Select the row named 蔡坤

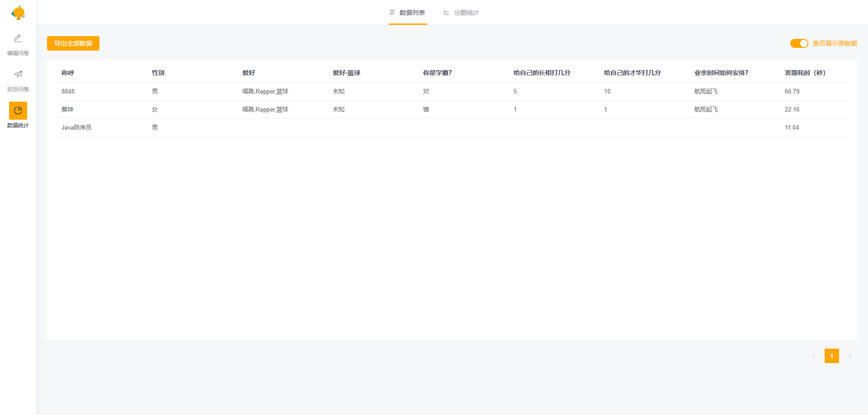click(x=67, y=109)
